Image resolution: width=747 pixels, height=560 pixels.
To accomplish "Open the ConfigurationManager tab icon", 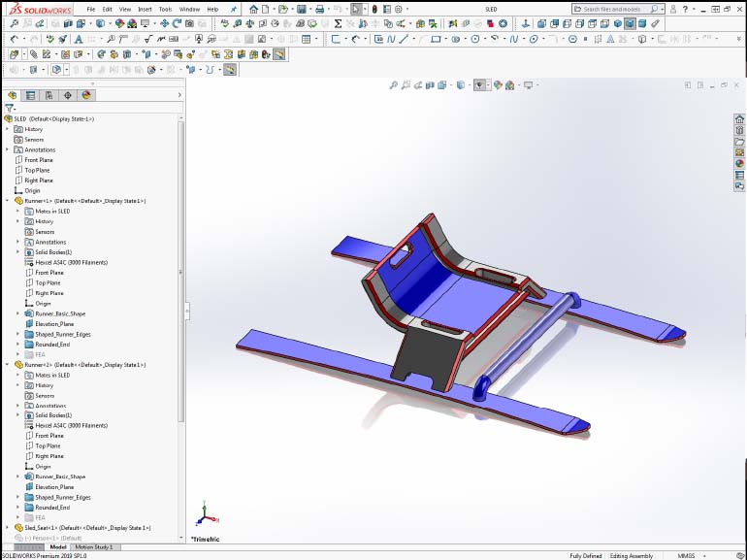I will [x=49, y=95].
